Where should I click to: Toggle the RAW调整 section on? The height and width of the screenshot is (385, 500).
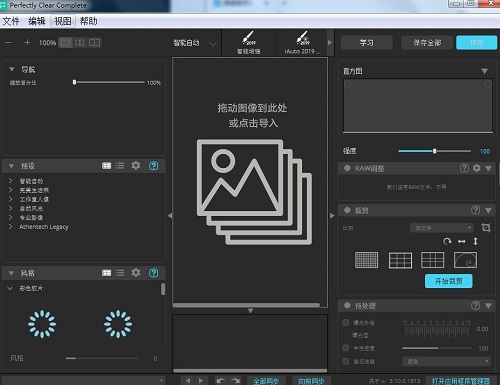click(347, 168)
